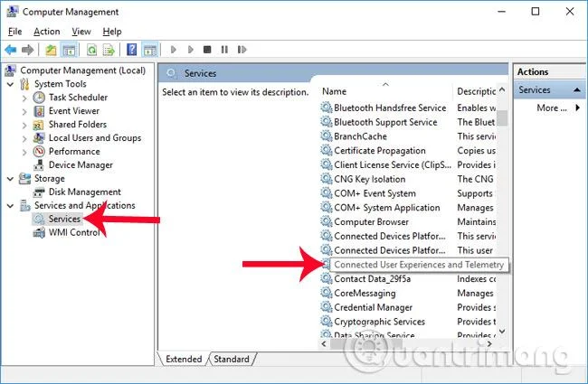Click the Pause Service toolbar icon
The height and width of the screenshot is (384, 588).
pos(224,50)
